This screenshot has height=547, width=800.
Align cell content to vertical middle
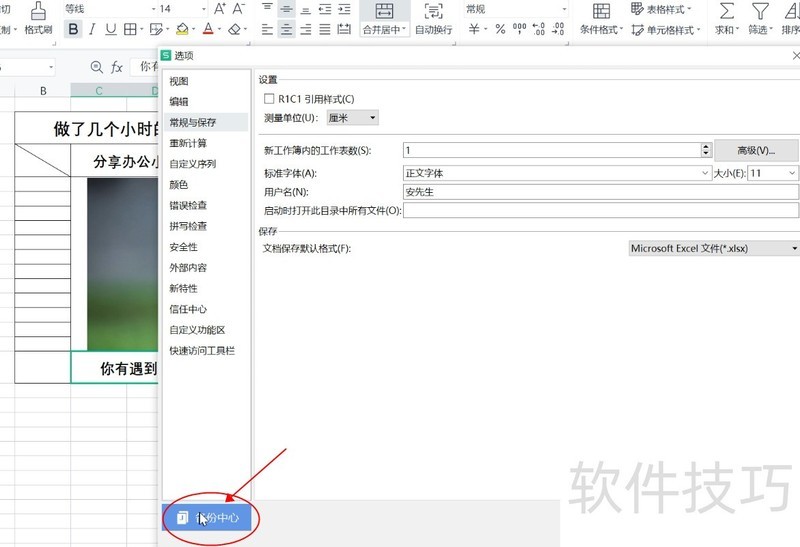pyautogui.click(x=287, y=9)
